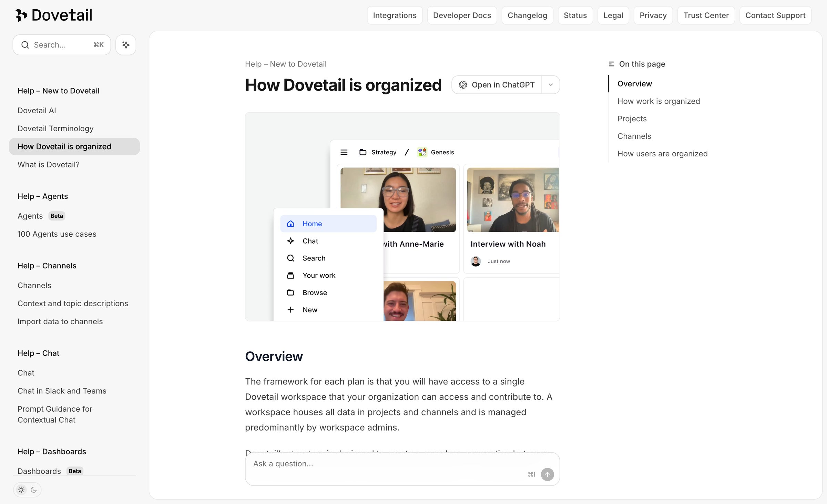Screen dimensions: 827x504
Task: Select Browse in illustrated menu
Action: tap(328, 292)
